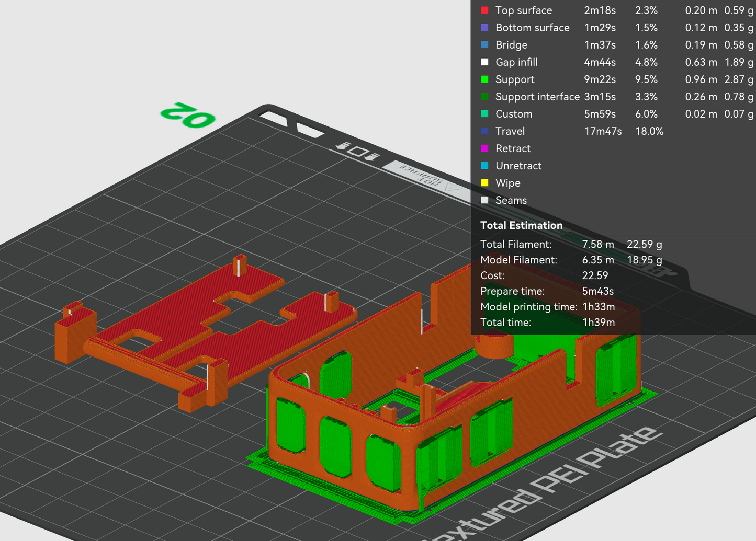Click the Support percentage 9.5%
Viewport: 756px width, 541px height.
click(647, 79)
